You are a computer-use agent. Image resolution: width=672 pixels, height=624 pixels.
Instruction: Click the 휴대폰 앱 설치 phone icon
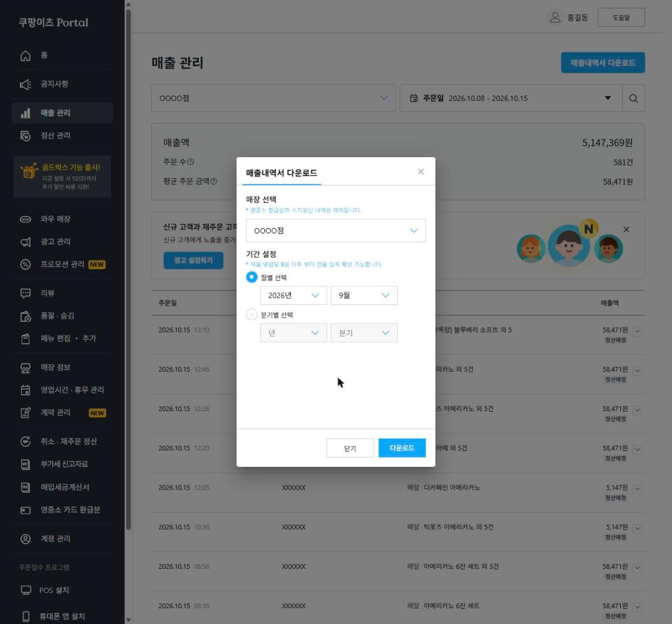coord(26,617)
